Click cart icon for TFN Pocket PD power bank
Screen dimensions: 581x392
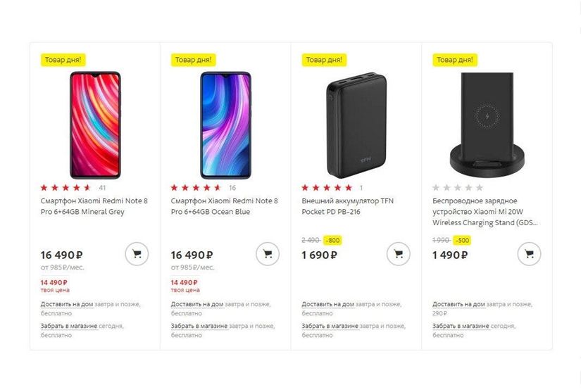(x=399, y=254)
